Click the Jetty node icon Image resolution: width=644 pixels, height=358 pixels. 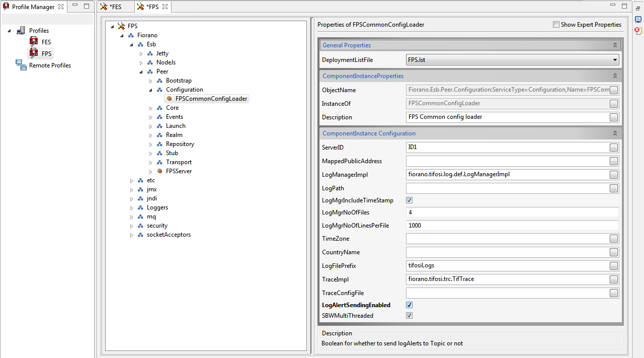pyautogui.click(x=150, y=53)
